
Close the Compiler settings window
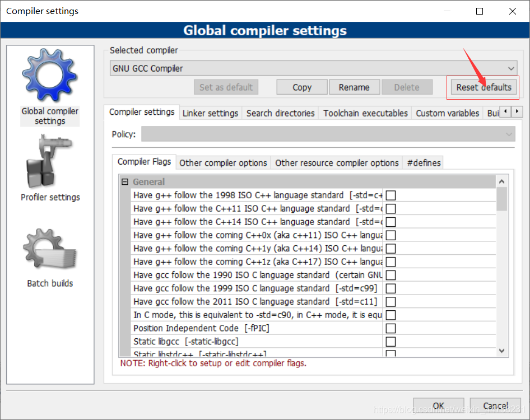(513, 11)
